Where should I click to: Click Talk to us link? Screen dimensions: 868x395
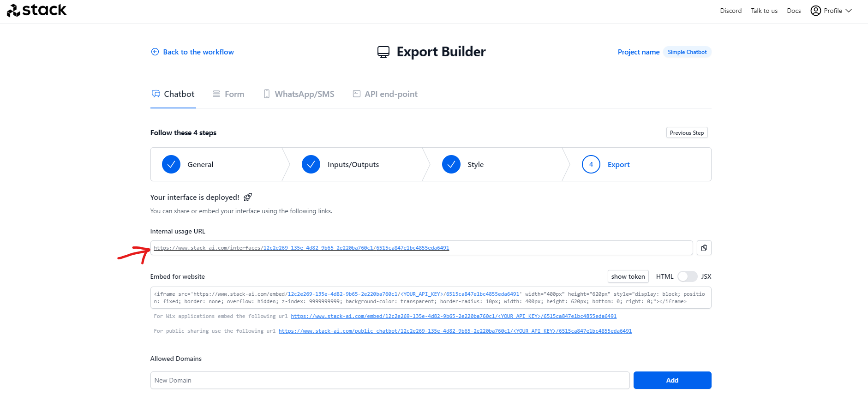[764, 11]
